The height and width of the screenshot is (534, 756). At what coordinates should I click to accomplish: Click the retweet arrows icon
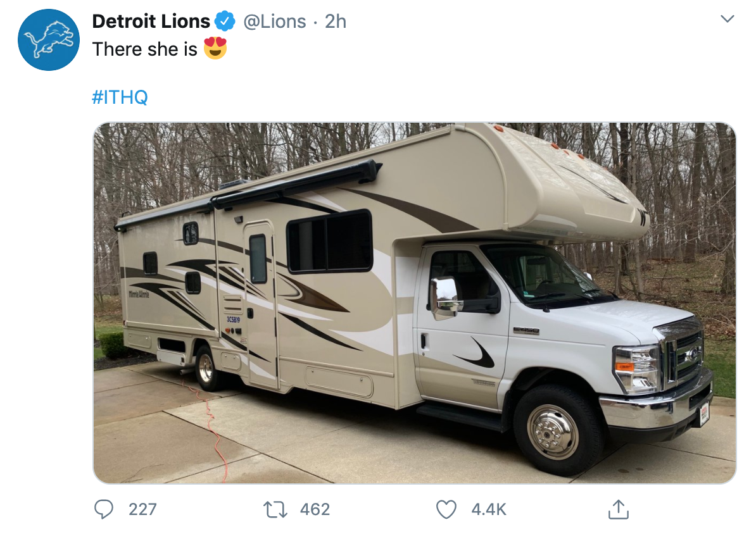click(275, 509)
